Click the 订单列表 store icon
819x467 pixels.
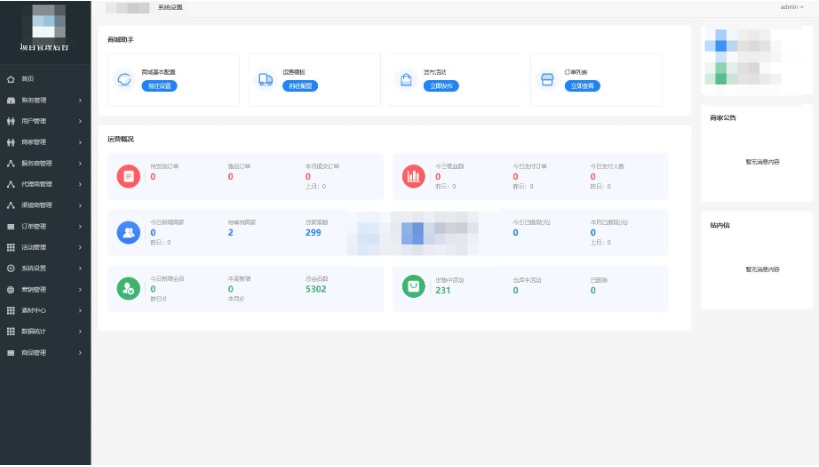(x=547, y=80)
